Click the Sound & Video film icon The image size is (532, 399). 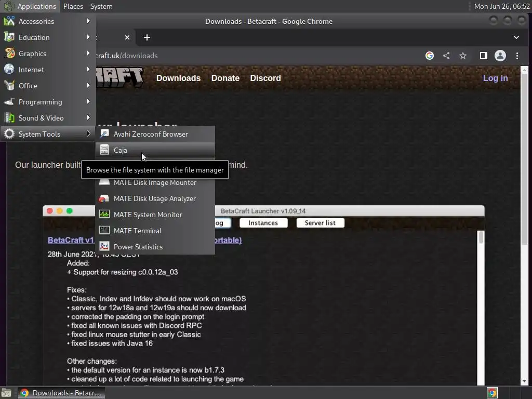pyautogui.click(x=9, y=118)
